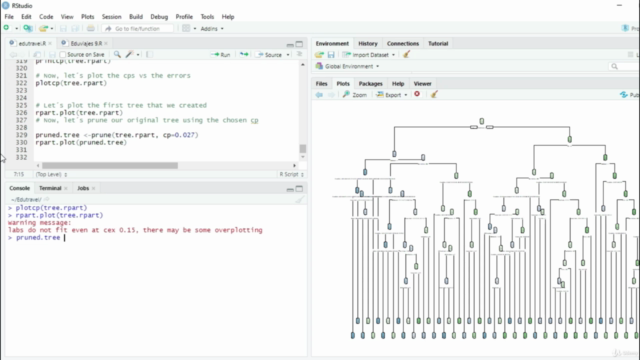Click the editor horizontal scrollbar thumb
The height and width of the screenshot is (360, 640).
coord(110,165)
